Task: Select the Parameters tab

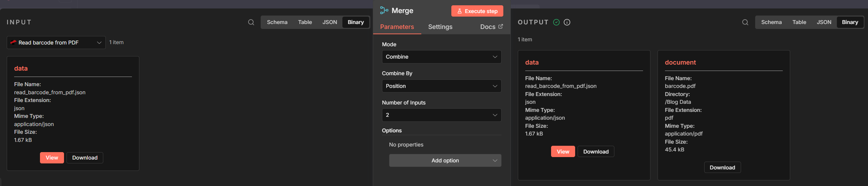Action: click(397, 27)
